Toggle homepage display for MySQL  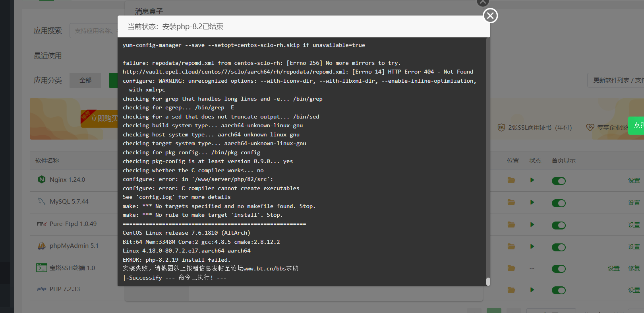(x=559, y=203)
